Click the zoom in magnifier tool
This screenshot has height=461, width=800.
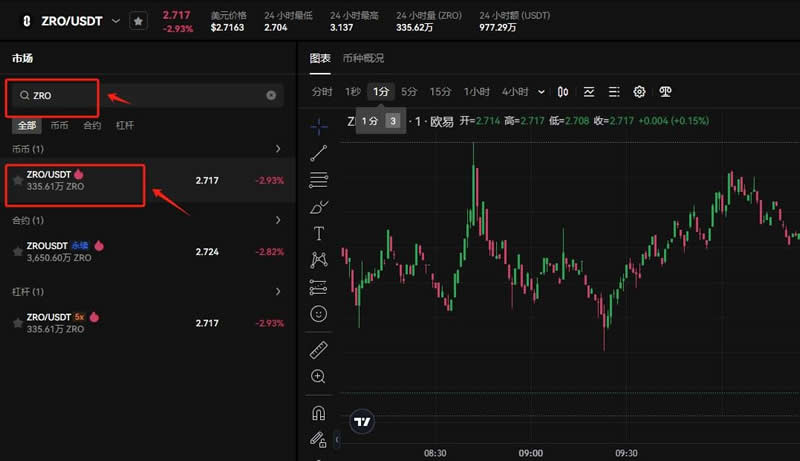click(318, 376)
